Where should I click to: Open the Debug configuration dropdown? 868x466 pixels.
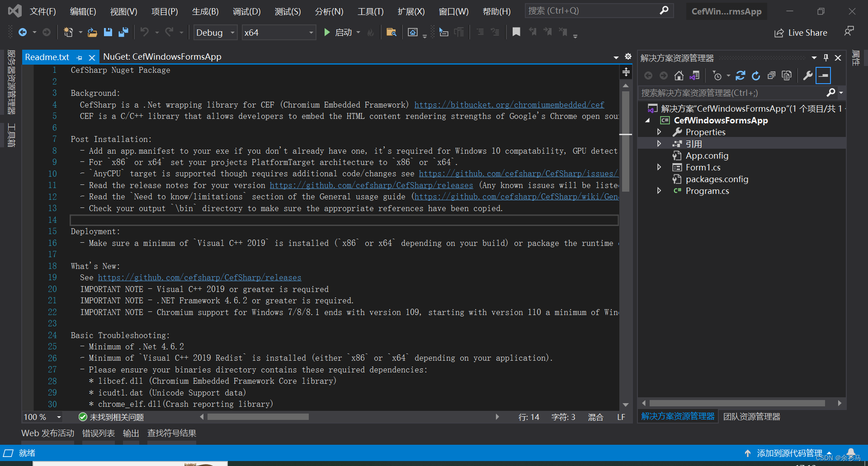[x=231, y=32]
